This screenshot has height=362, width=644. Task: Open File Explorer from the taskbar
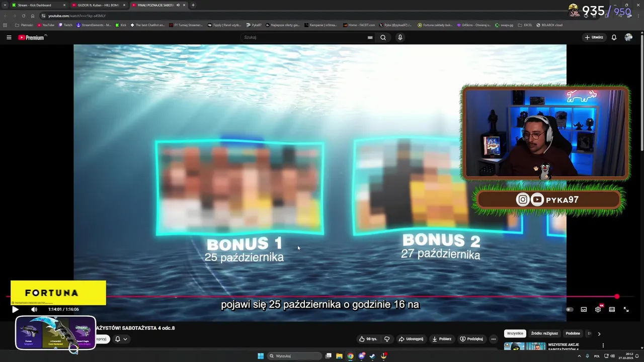pyautogui.click(x=339, y=356)
